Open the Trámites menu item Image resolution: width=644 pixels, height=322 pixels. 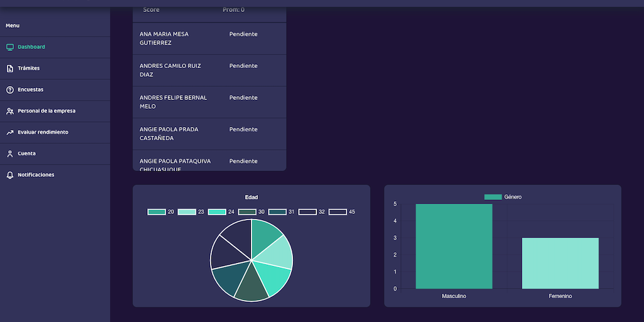(x=29, y=69)
